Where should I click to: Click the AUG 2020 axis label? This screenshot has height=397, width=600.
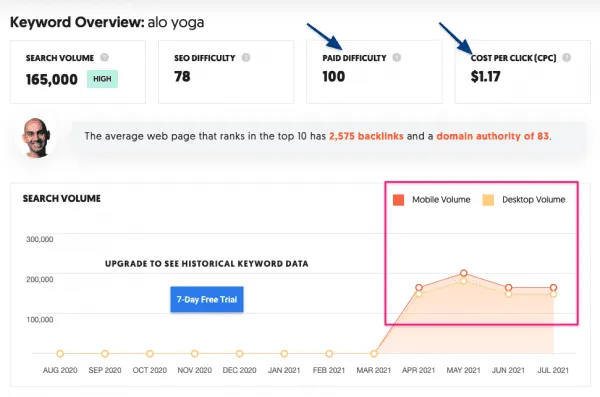tap(60, 370)
